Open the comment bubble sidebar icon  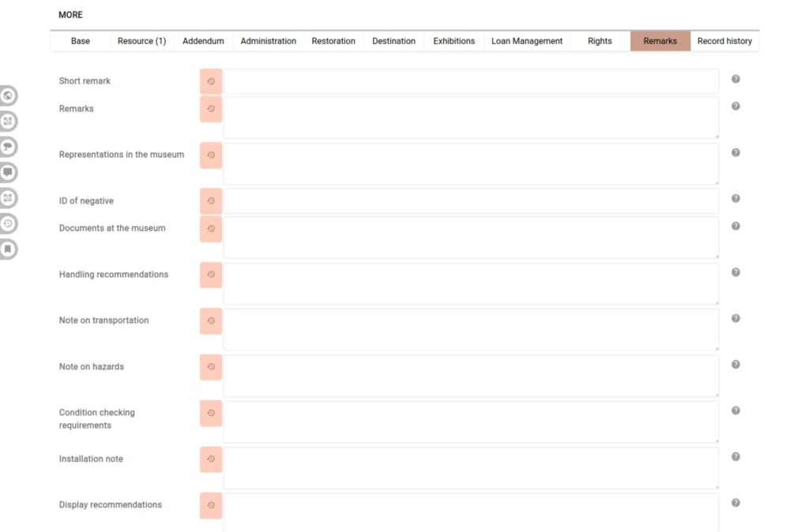tap(8, 172)
